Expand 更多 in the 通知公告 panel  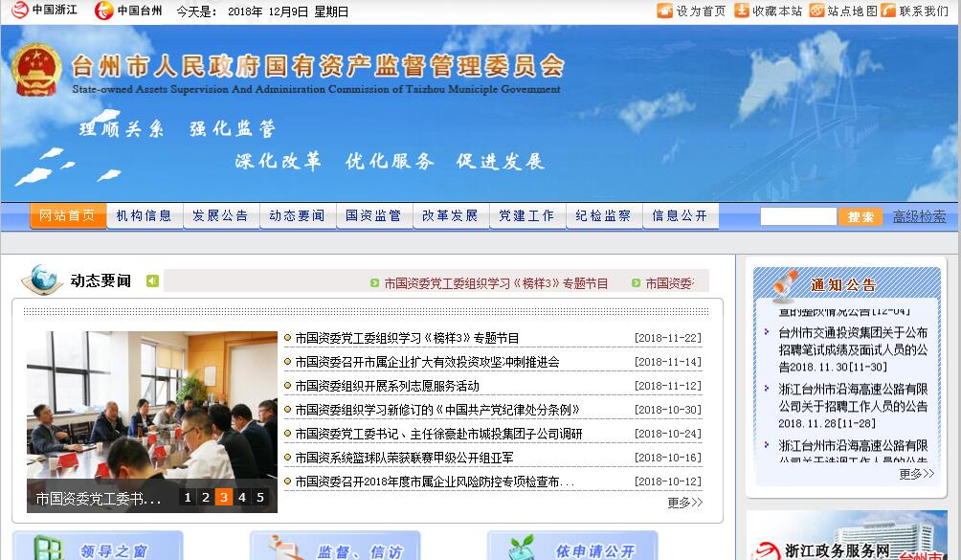(915, 474)
